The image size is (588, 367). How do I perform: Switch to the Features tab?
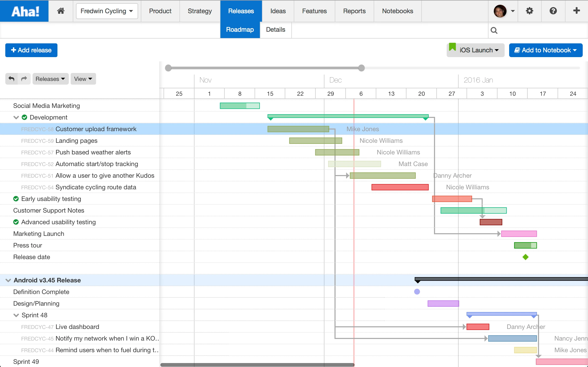pos(314,11)
